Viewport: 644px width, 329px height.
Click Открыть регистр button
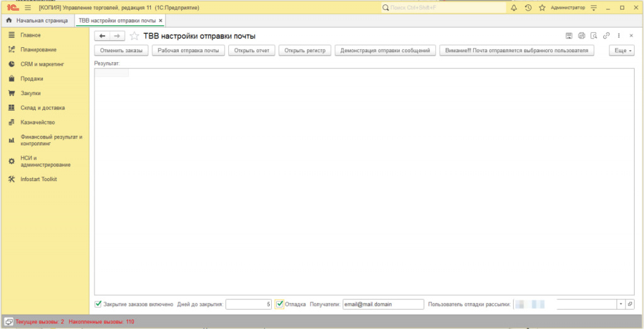(x=305, y=50)
